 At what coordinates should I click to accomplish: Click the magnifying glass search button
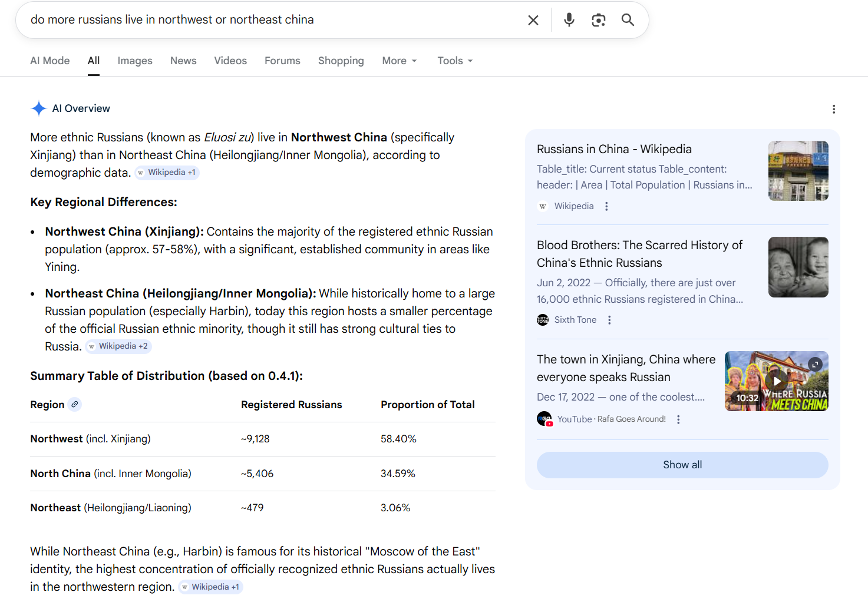coord(628,20)
